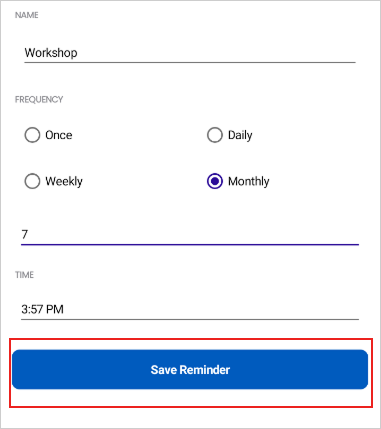Place cursor after the word Workshop

tap(78, 53)
